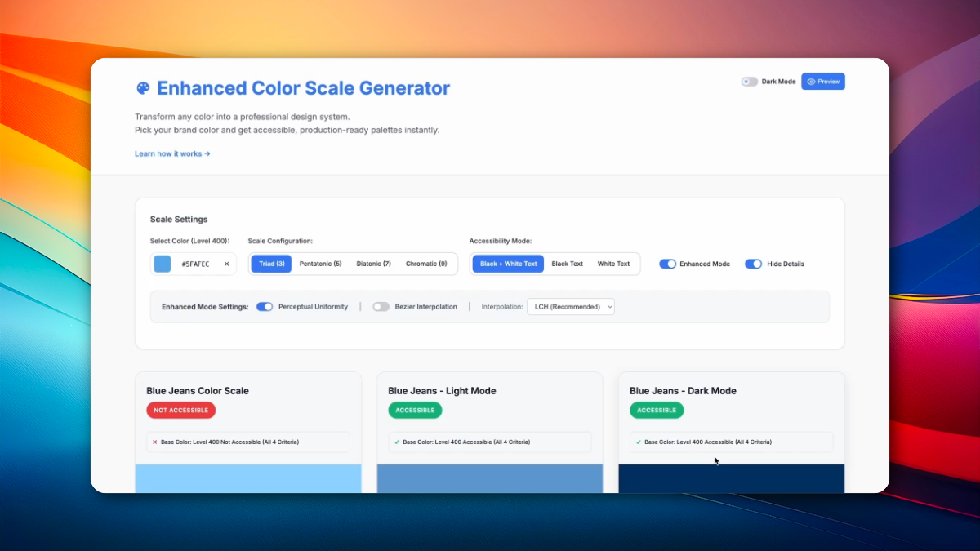980x551 pixels.
Task: Disable Perceptual Uniformity
Action: pyautogui.click(x=264, y=306)
